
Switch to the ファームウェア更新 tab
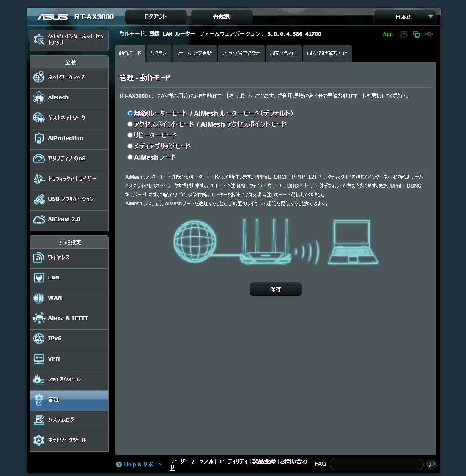194,53
